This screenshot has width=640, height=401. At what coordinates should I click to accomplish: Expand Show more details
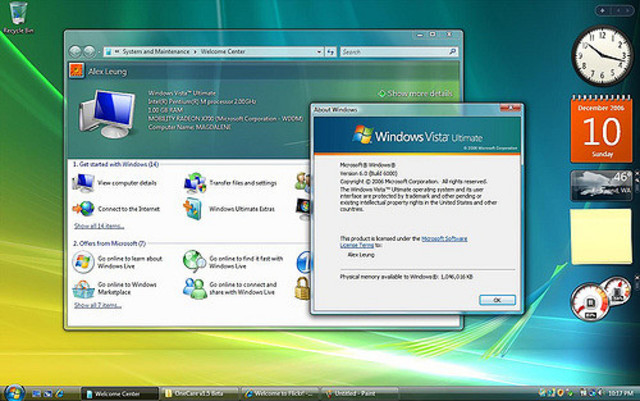415,94
